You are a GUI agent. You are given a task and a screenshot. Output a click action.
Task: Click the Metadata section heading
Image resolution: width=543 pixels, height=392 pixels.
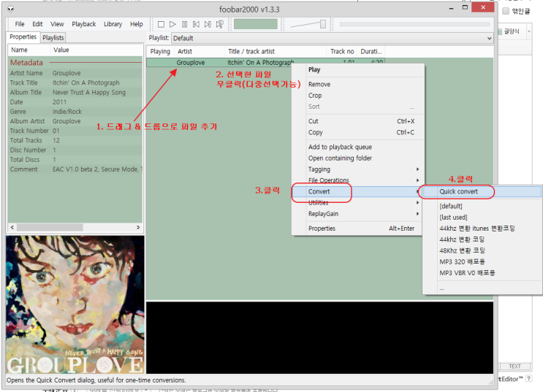click(26, 63)
